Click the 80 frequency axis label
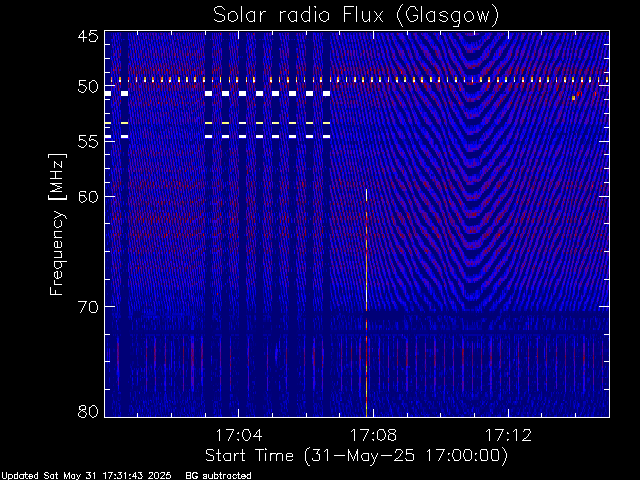Screen dimensions: 640x480 (88, 411)
